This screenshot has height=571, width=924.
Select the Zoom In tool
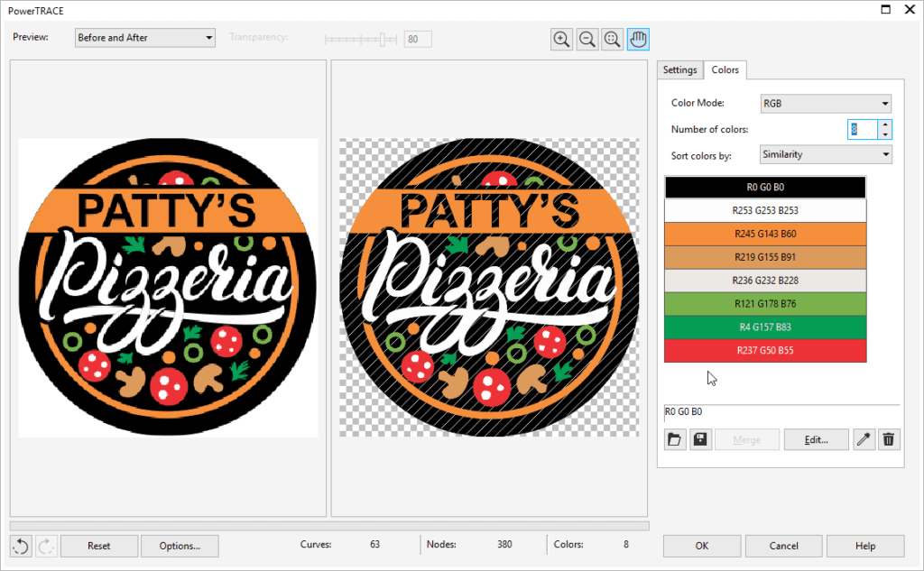tap(561, 39)
